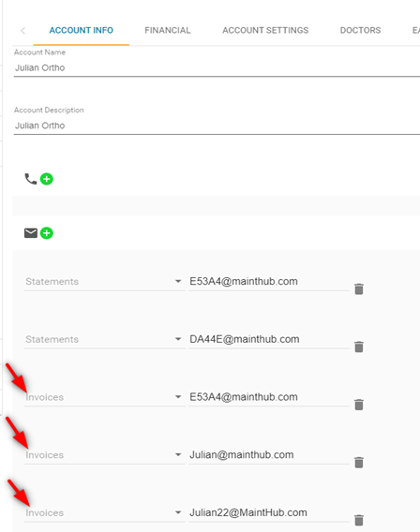This screenshot has height=532, width=420.
Task: Click the Account Name field
Action: point(217,67)
